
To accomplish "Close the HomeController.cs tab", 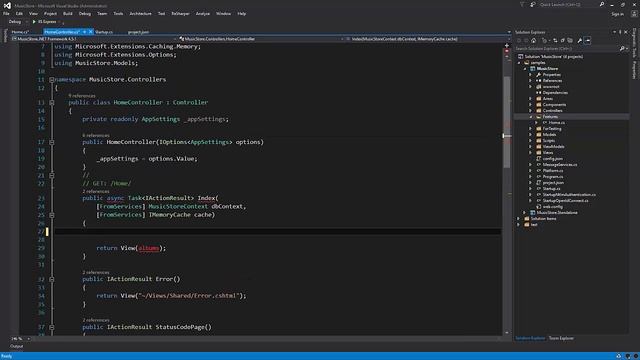I will tap(91, 32).
